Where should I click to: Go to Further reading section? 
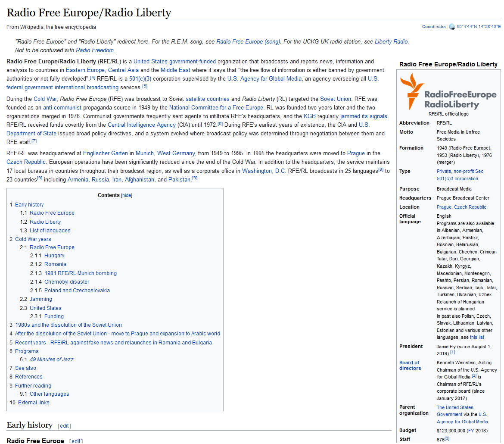click(x=33, y=386)
